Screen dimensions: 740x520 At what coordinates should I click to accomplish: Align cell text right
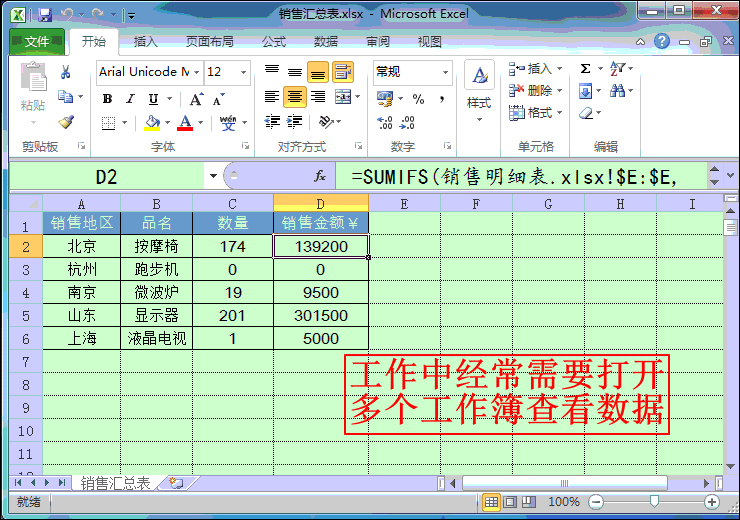(318, 97)
